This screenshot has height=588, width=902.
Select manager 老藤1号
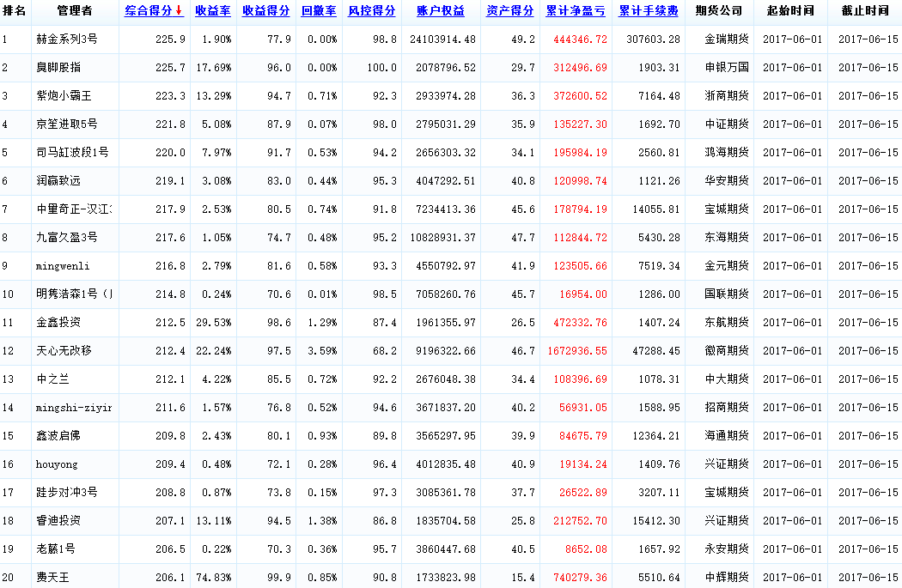55,549
